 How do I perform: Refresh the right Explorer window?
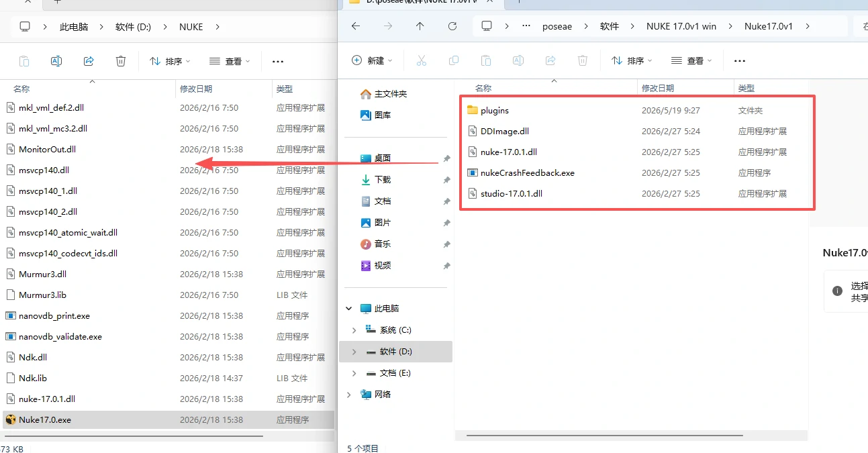[x=452, y=26]
